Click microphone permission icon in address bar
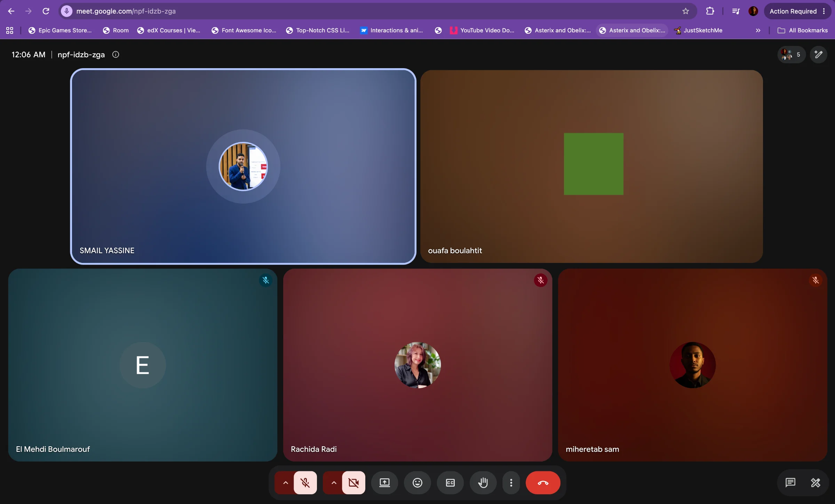Viewport: 835px width, 504px height. [67, 11]
